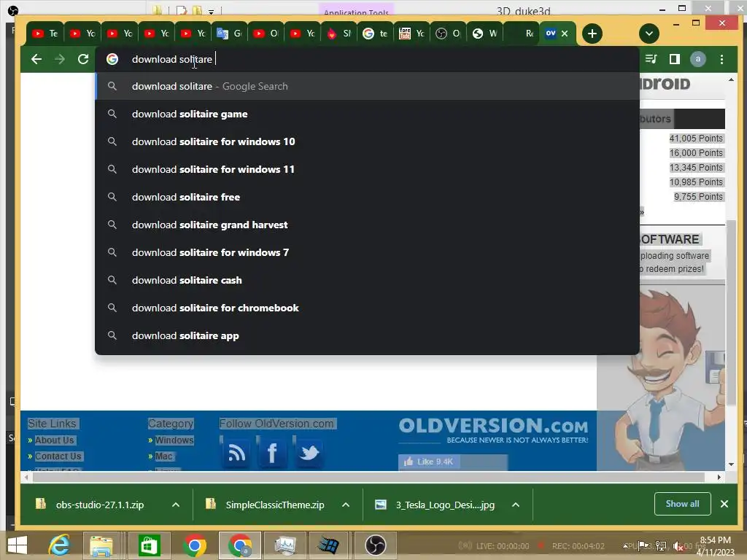Select 'download solitaire app' suggestion
The width and height of the screenshot is (747, 560).
367,335
